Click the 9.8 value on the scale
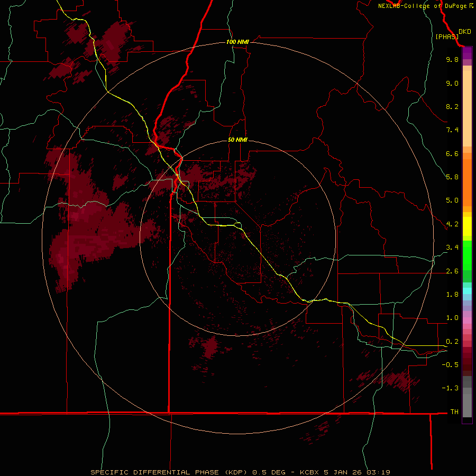The height and width of the screenshot is (476, 476). 452,59
